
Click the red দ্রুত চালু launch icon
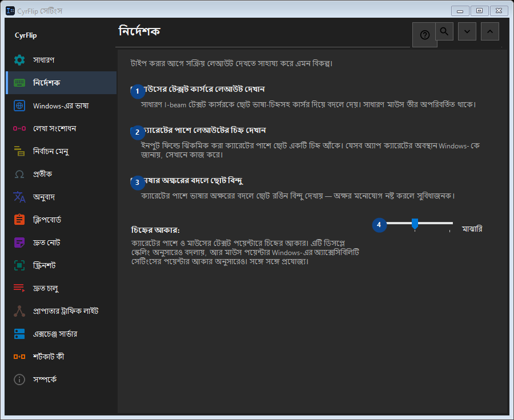pos(19,288)
